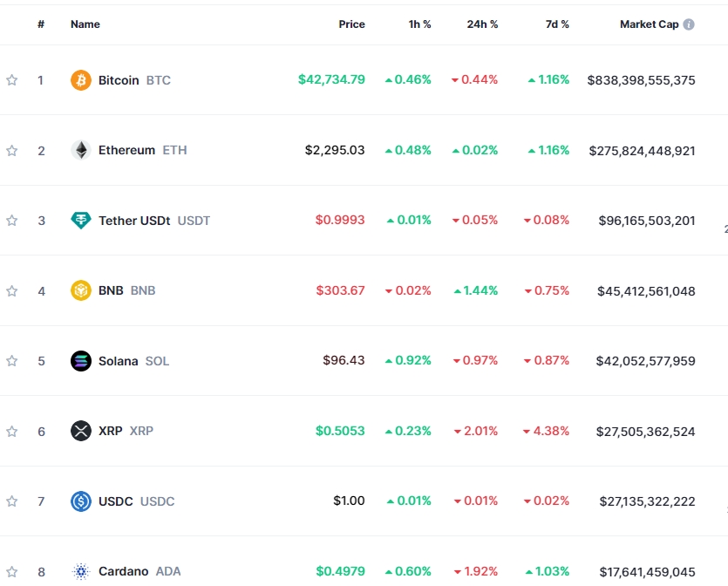Click the USDC logo icon
The width and height of the screenshot is (728, 586).
tap(80, 501)
